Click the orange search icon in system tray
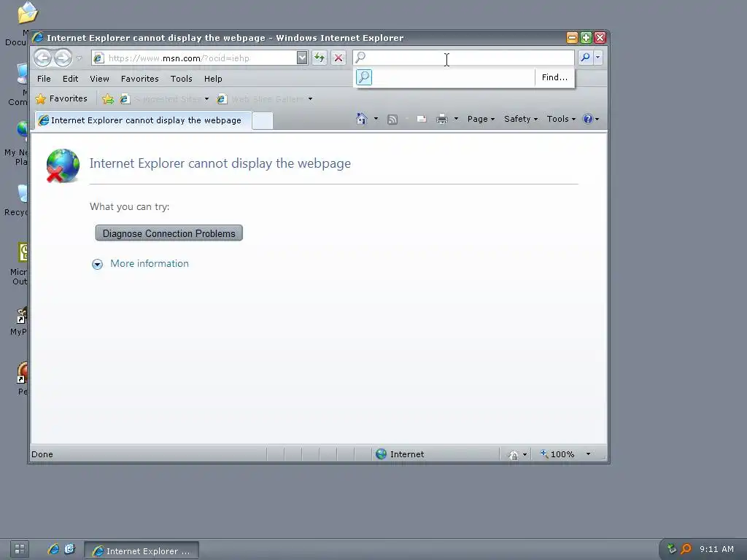 point(686,549)
